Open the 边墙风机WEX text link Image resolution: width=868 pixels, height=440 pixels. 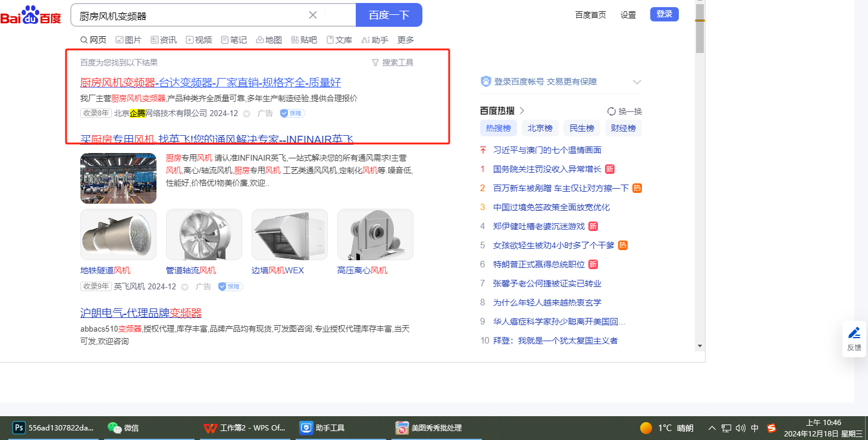tap(278, 270)
